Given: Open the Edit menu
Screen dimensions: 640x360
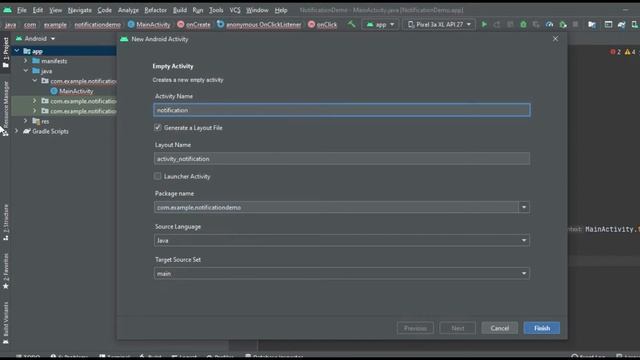Looking at the screenshot, I should (x=38, y=10).
